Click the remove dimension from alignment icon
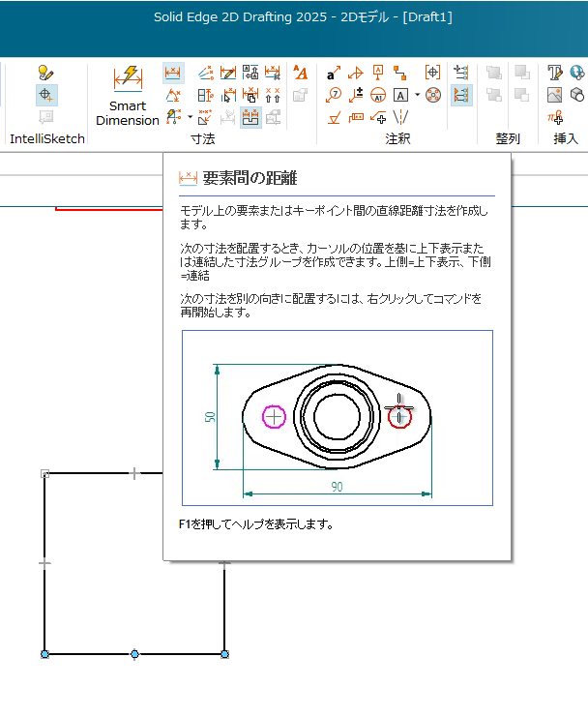588x717 pixels. [273, 74]
